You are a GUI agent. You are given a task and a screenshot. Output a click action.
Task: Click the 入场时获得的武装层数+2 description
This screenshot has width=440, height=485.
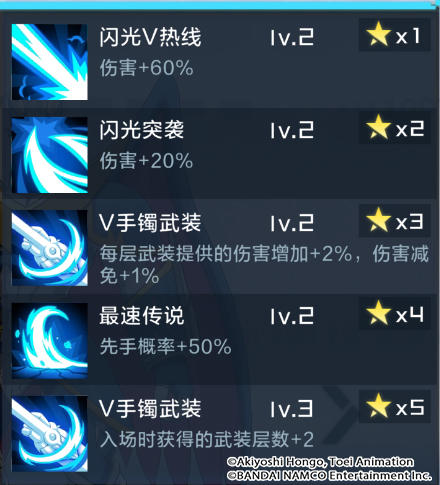point(207,439)
